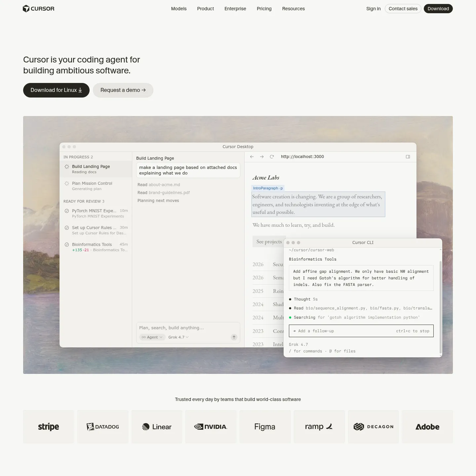Click the Cursor logo in the header

click(x=38, y=9)
